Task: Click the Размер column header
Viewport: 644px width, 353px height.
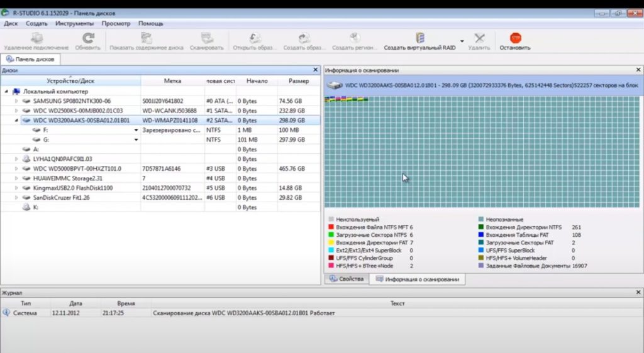Action: (x=299, y=81)
